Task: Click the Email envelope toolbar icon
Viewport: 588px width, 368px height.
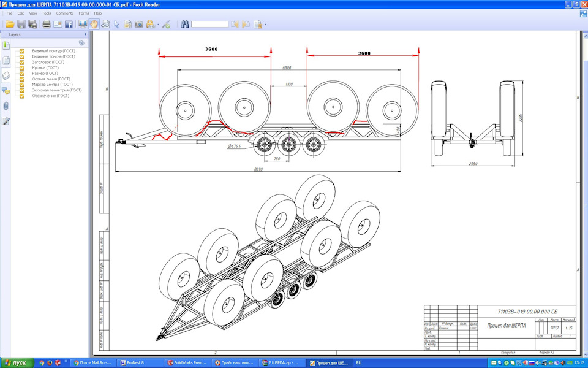Action: (x=58, y=25)
